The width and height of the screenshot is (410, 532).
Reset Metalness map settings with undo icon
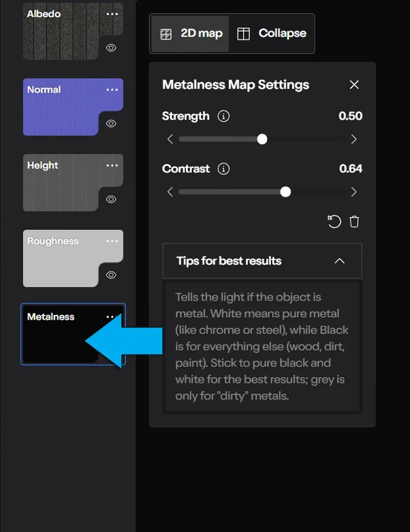point(334,222)
